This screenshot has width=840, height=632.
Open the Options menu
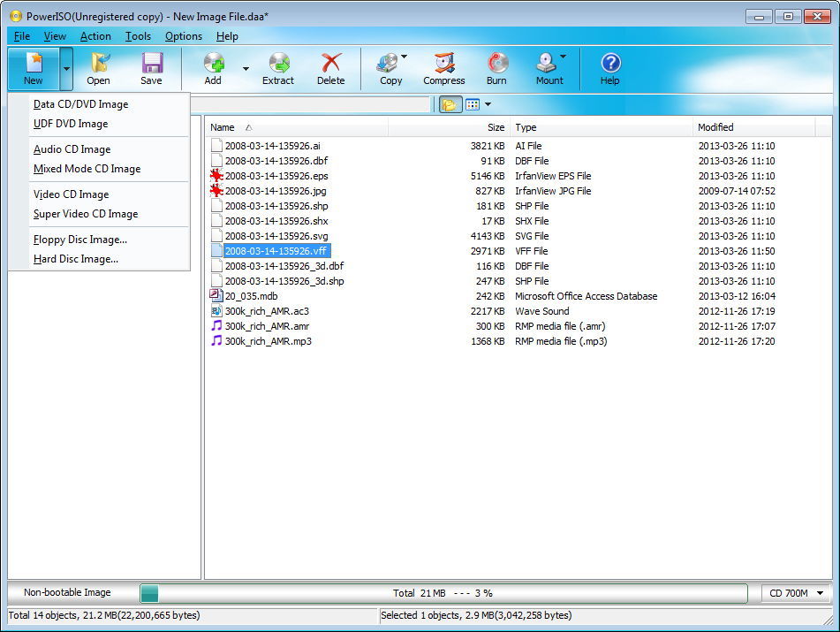coord(183,36)
